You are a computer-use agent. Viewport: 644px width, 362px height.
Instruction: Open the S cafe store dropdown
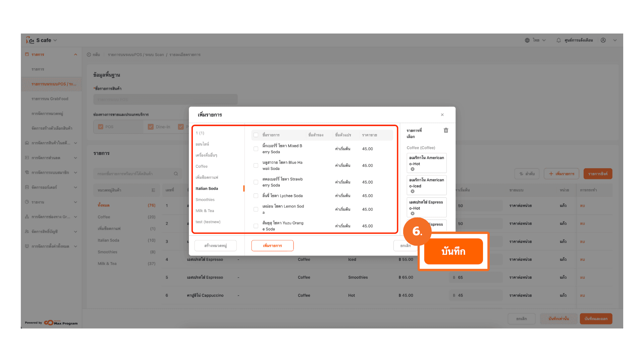point(46,40)
